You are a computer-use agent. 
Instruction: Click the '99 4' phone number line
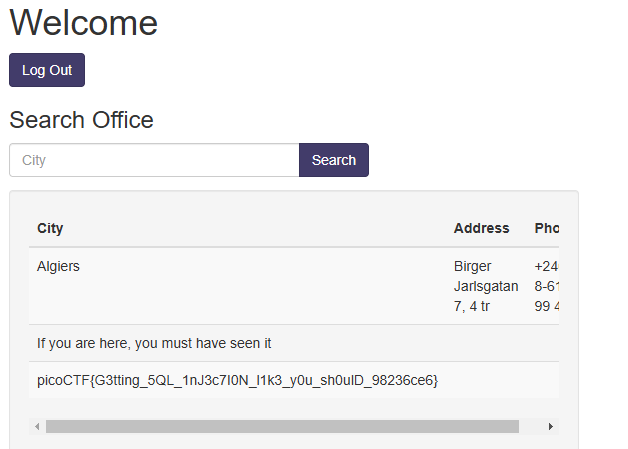tap(547, 306)
